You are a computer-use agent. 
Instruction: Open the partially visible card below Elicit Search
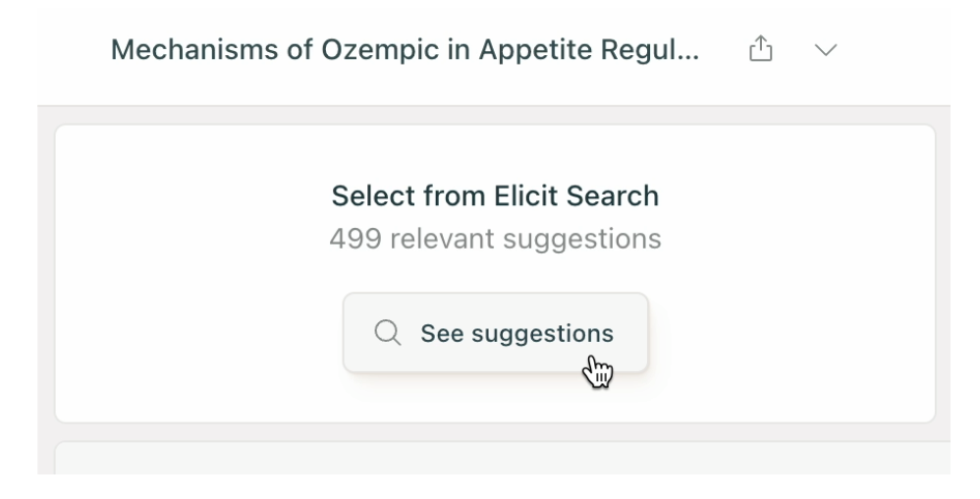click(x=503, y=458)
